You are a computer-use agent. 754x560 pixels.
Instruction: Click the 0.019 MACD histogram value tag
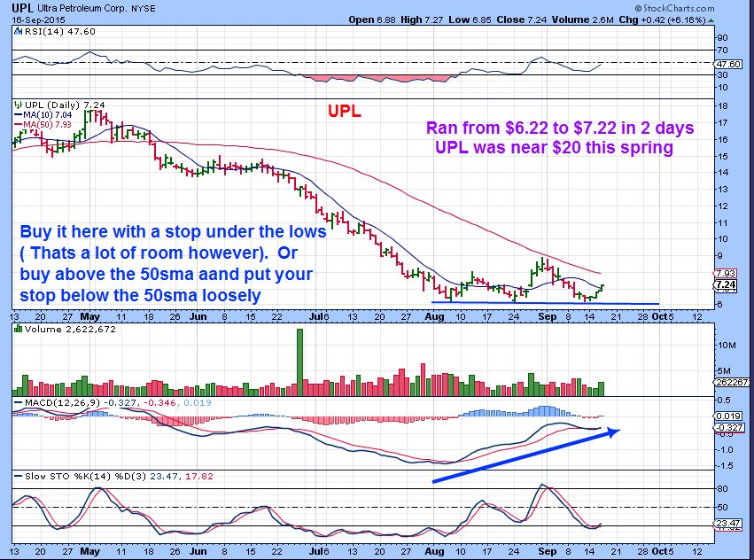coord(728,416)
